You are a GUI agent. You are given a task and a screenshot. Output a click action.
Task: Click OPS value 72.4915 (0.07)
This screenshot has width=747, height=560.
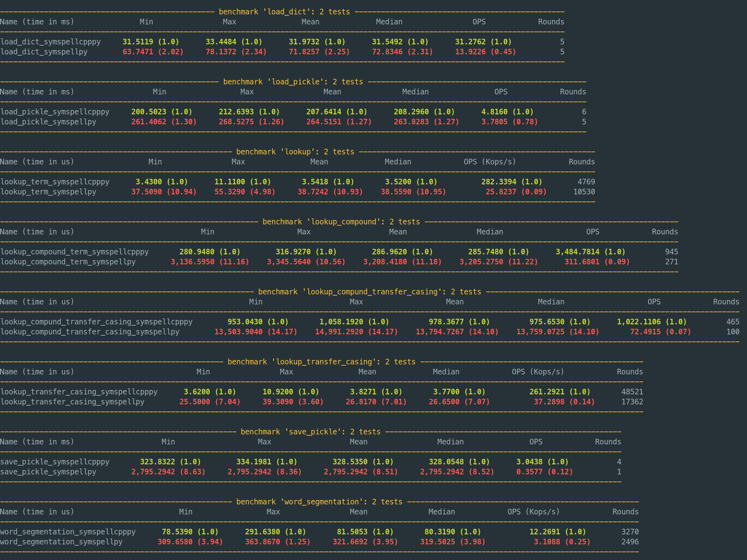[x=660, y=332]
